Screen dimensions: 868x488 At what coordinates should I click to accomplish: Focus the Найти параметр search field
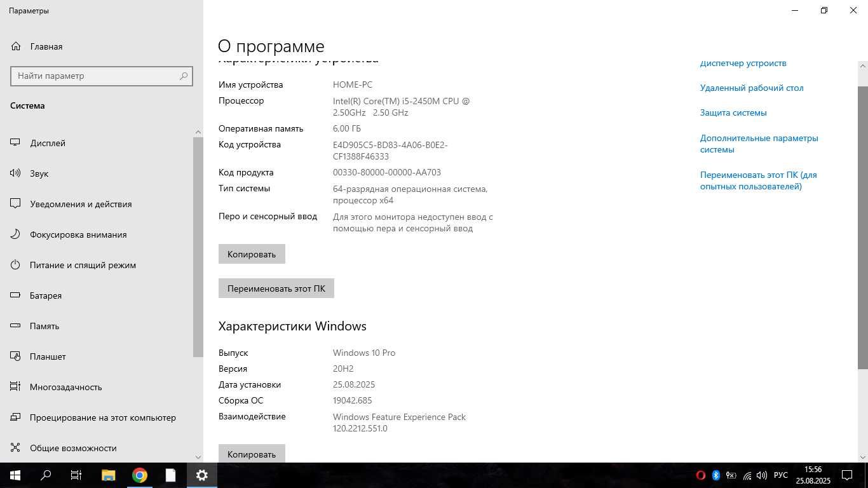click(x=102, y=76)
